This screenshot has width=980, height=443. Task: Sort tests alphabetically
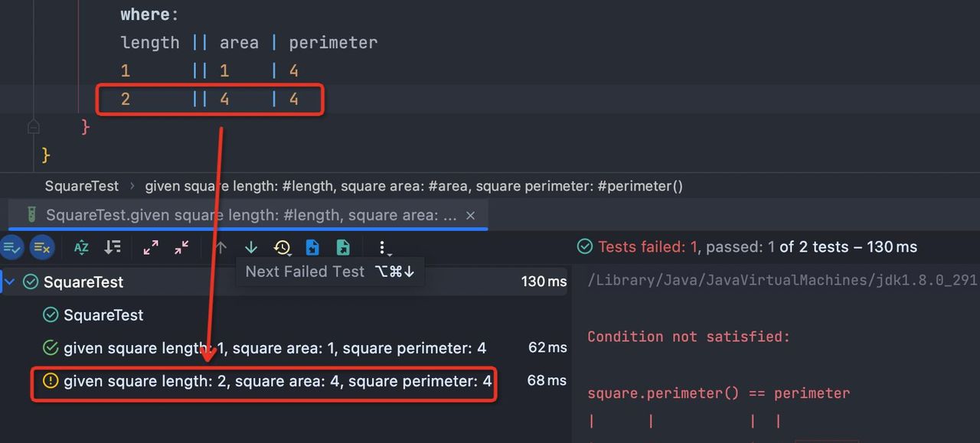81,247
